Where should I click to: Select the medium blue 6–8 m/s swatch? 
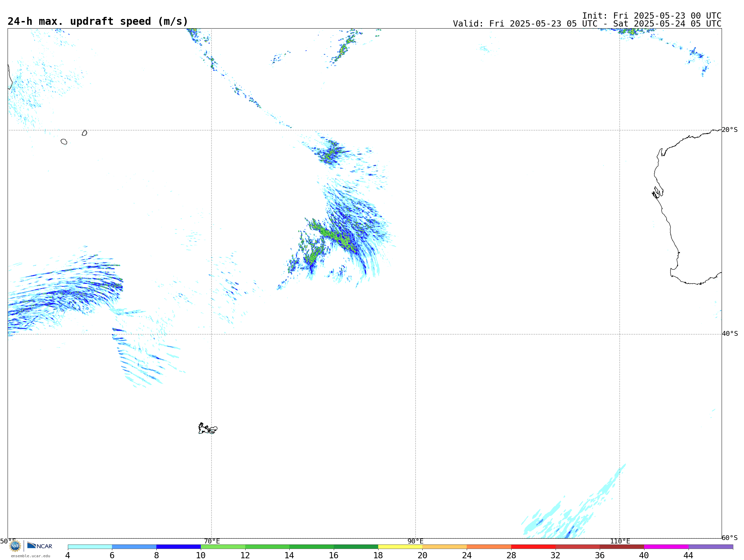[x=134, y=547]
